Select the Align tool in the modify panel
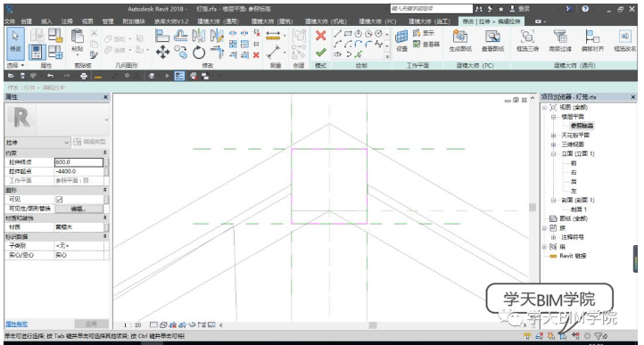 point(162,36)
